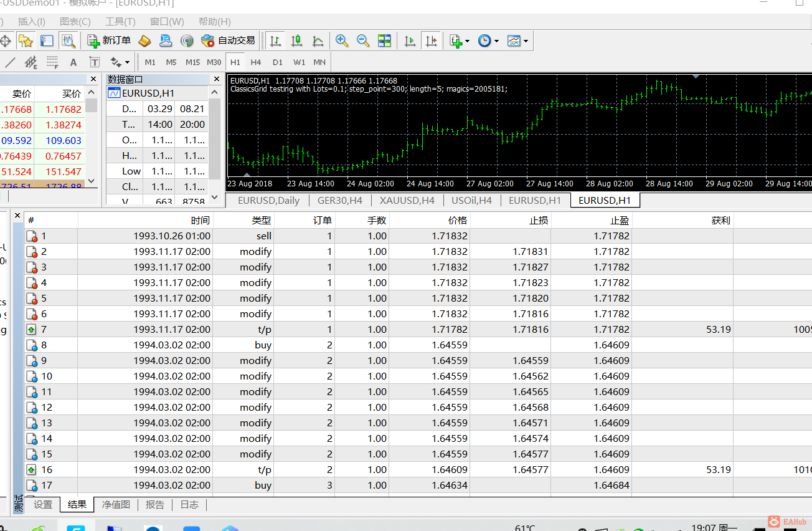Switch chart to line chart display
This screenshot has width=812, height=531.
click(318, 41)
